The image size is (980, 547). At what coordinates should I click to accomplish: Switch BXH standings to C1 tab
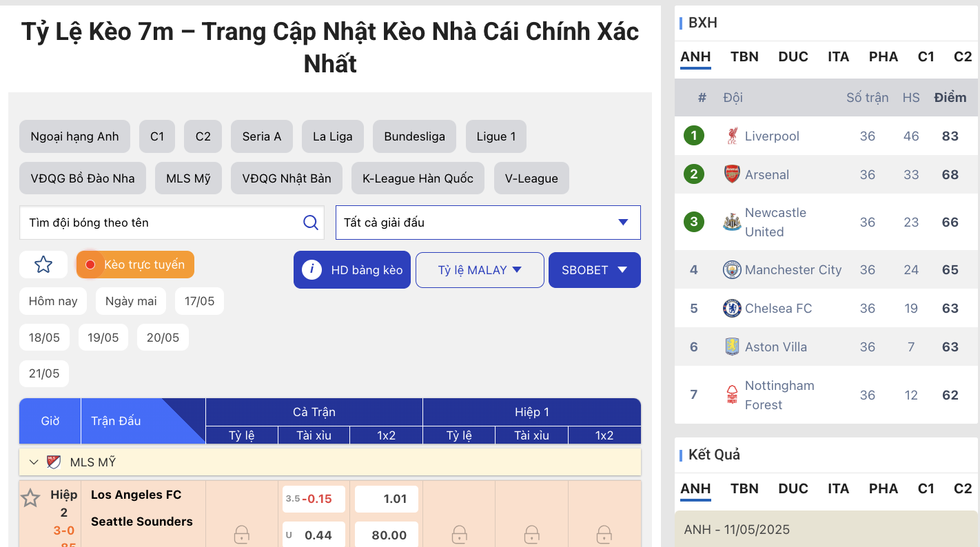coord(926,57)
